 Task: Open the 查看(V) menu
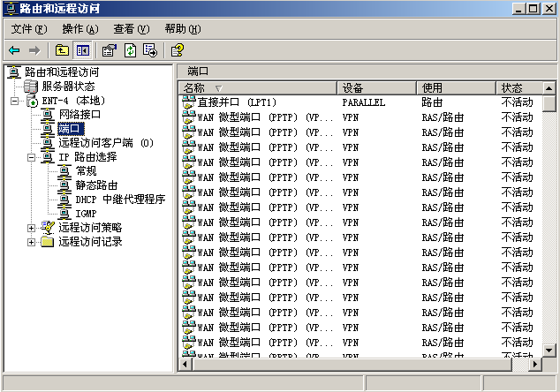131,29
